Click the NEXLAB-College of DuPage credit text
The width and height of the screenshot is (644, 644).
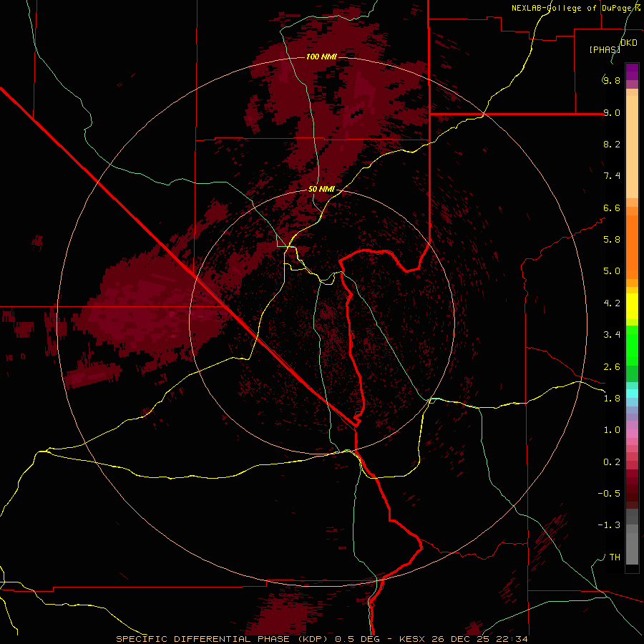pyautogui.click(x=576, y=8)
